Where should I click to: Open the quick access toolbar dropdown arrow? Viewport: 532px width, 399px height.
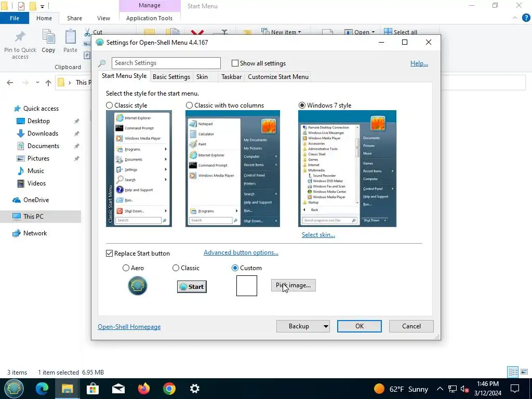click(x=42, y=6)
